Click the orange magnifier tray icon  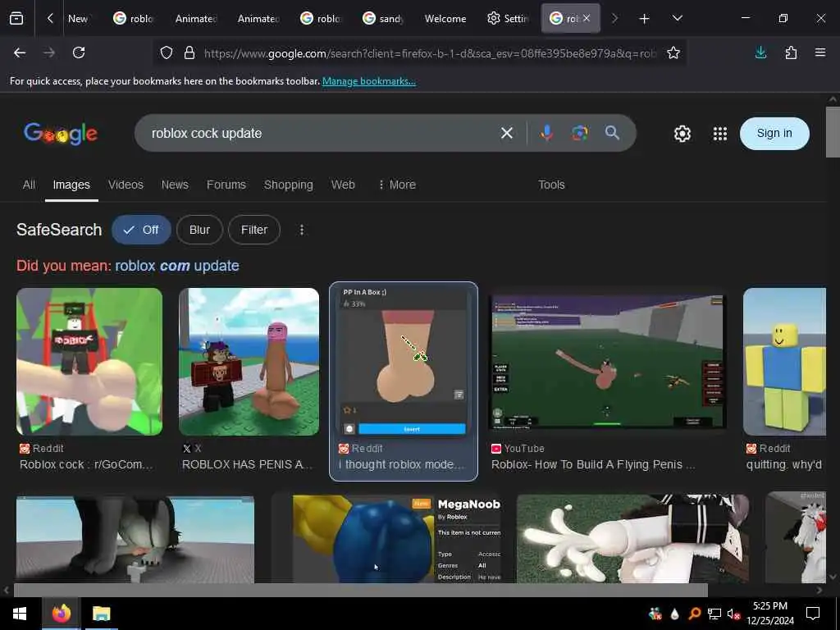tap(694, 614)
